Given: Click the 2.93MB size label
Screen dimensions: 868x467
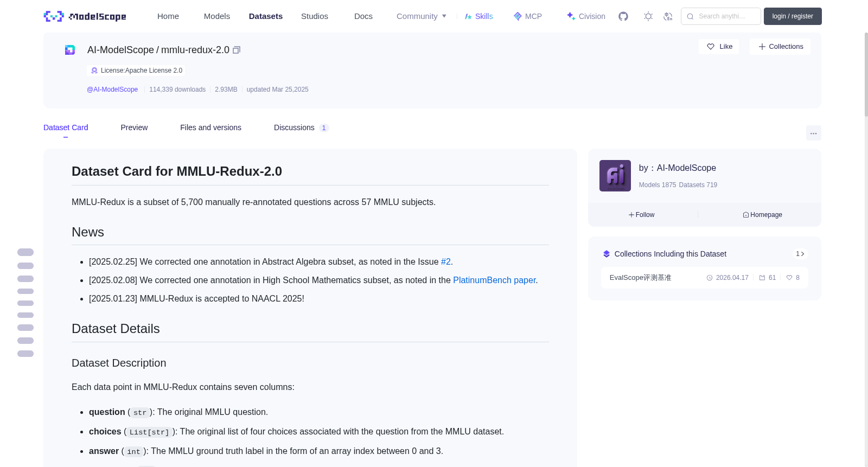Looking at the screenshot, I should coord(226,89).
